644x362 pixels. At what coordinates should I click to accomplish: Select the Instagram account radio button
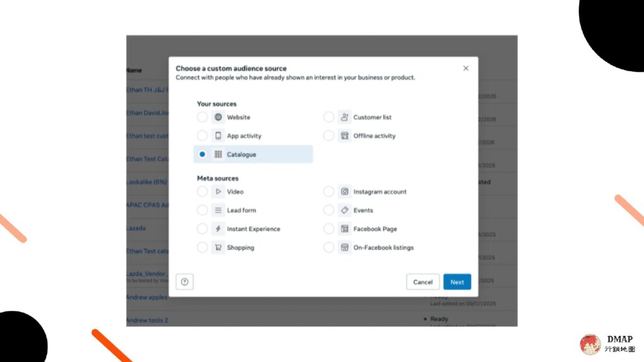tap(328, 192)
